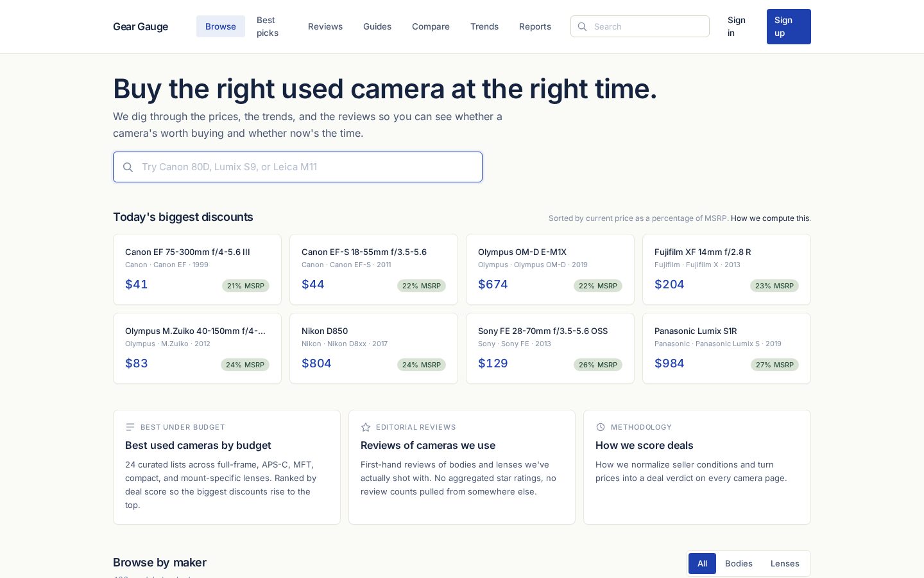Viewport: 924px width, 578px height.
Task: Click the 23% MSRP badge
Action: (774, 286)
